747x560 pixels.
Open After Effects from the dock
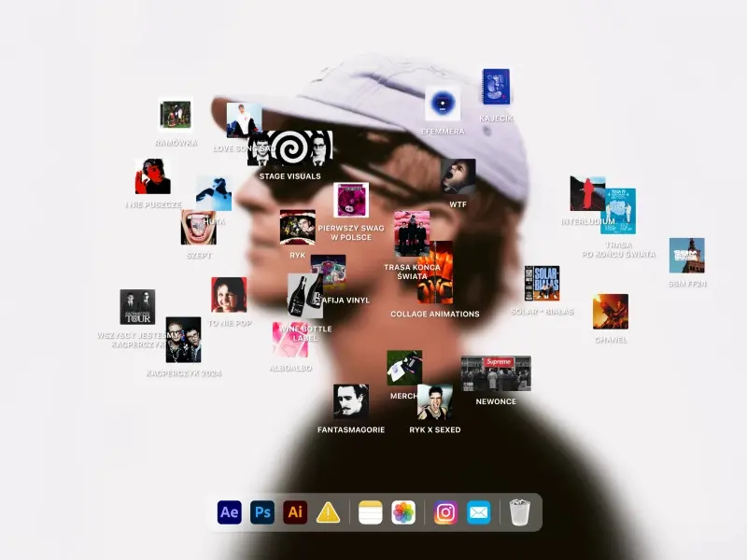click(x=230, y=512)
